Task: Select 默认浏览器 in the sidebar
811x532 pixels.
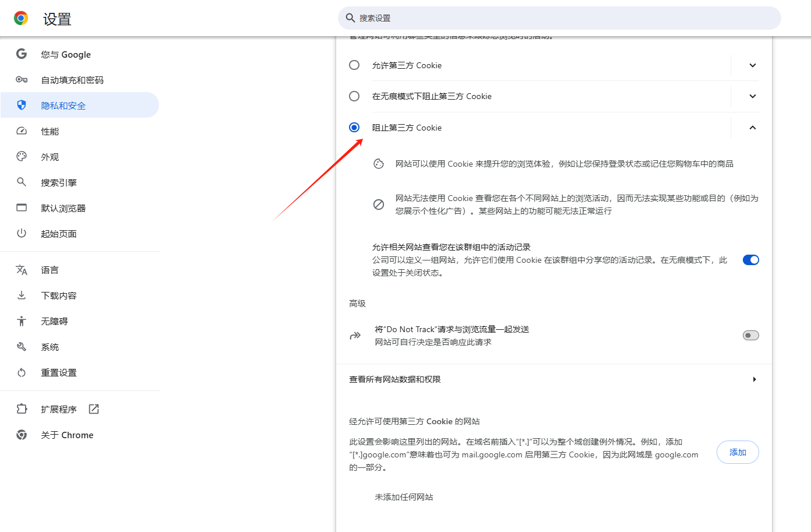Action: click(80, 208)
